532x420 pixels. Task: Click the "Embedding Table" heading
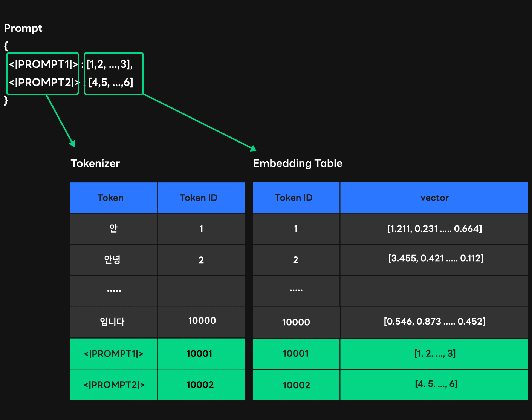point(298,163)
